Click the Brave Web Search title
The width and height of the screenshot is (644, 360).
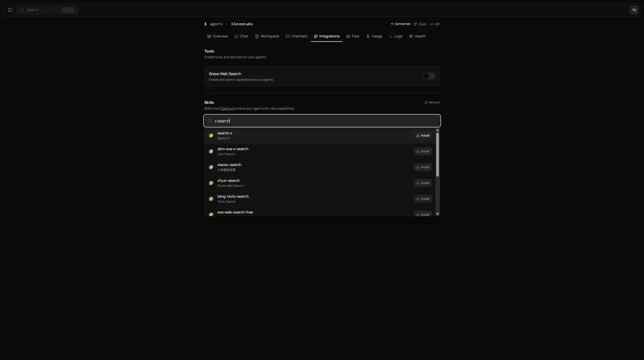point(225,74)
